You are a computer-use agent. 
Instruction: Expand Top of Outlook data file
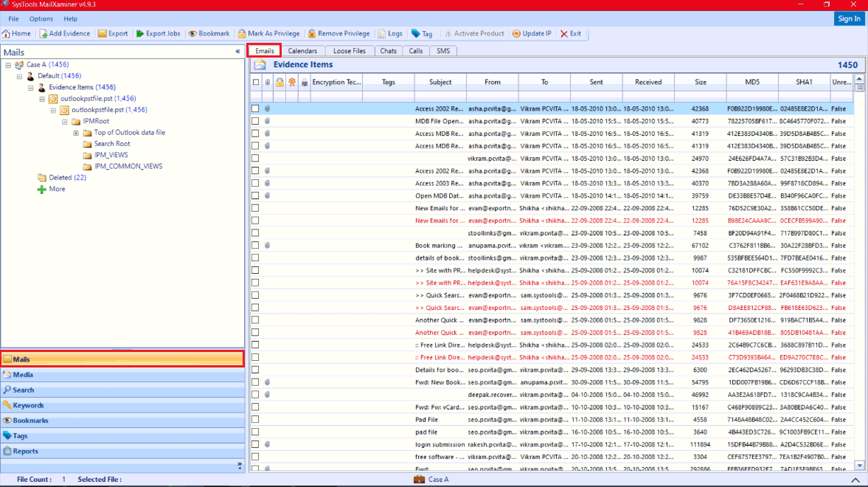click(x=77, y=133)
